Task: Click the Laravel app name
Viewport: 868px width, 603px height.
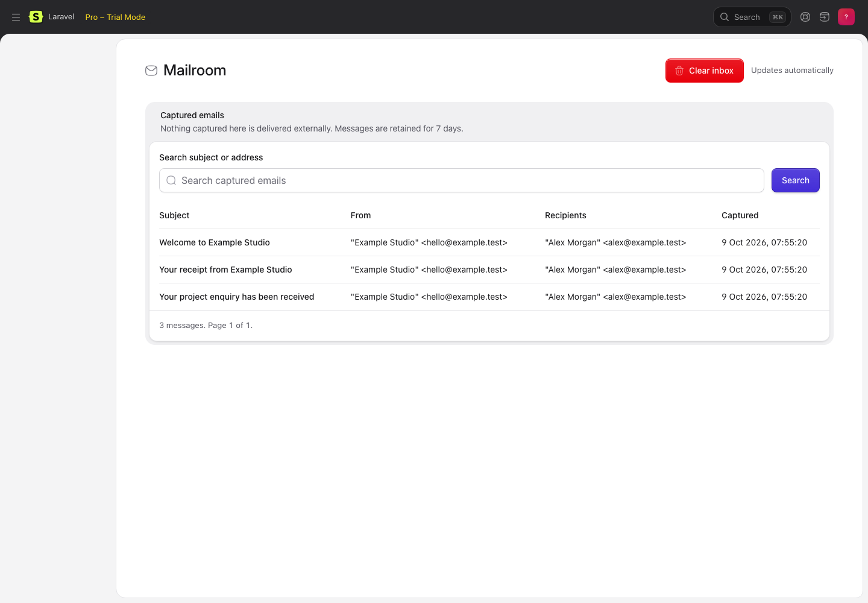Action: click(61, 17)
